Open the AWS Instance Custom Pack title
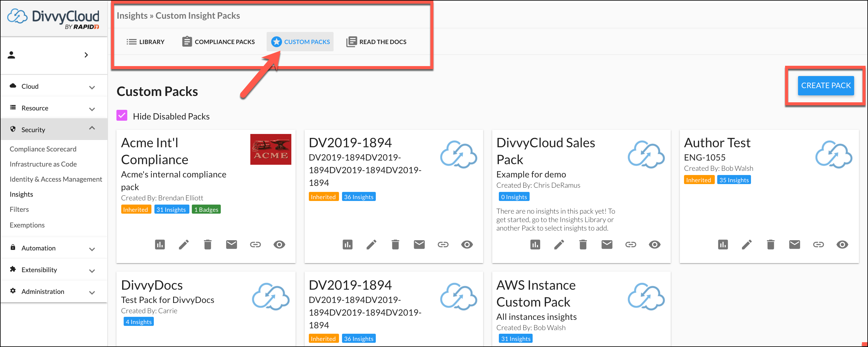Image resolution: width=868 pixels, height=347 pixels. point(536,294)
